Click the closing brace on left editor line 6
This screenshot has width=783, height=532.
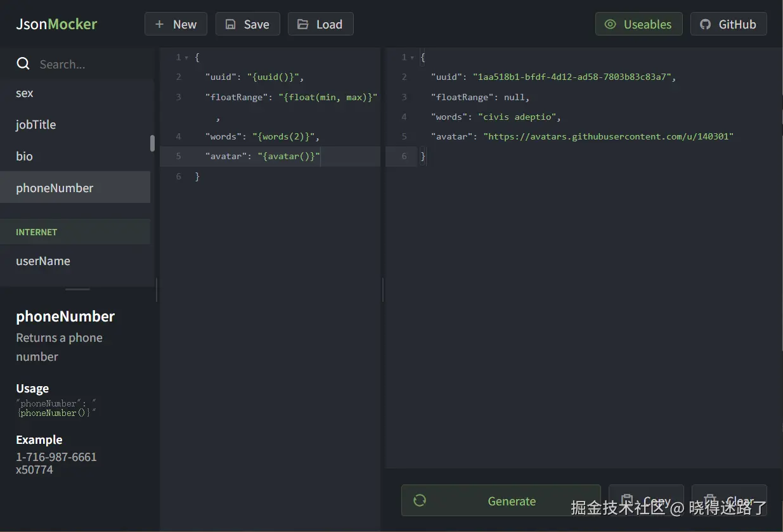(x=197, y=176)
